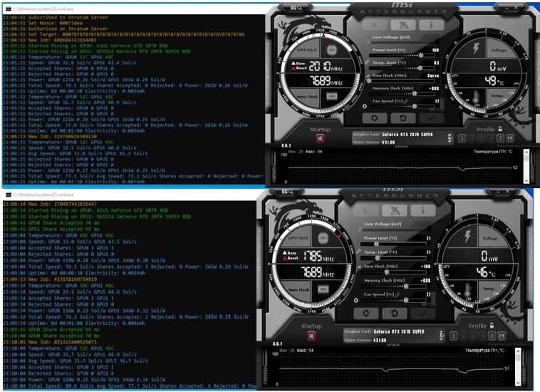Viewport: 540px width, 392px height.
Task: Toggle Startup Windows button in the 49°C Afterburner
Action: click(x=320, y=138)
